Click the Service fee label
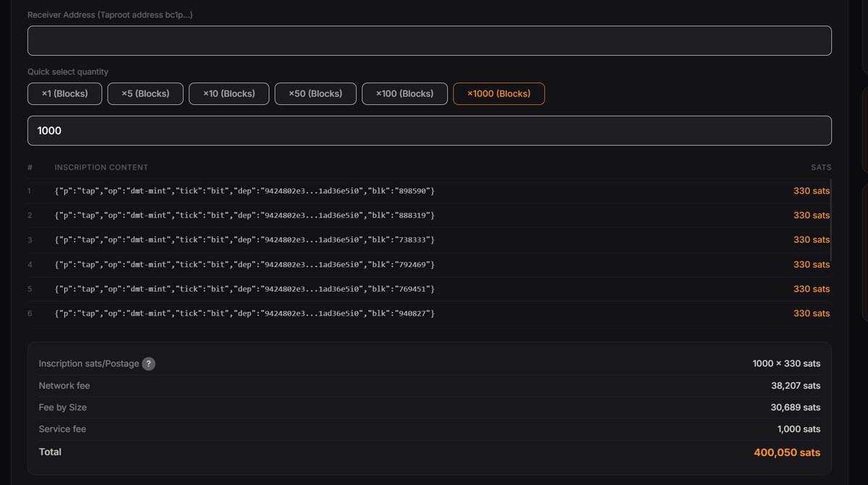This screenshot has width=868, height=485. point(62,429)
